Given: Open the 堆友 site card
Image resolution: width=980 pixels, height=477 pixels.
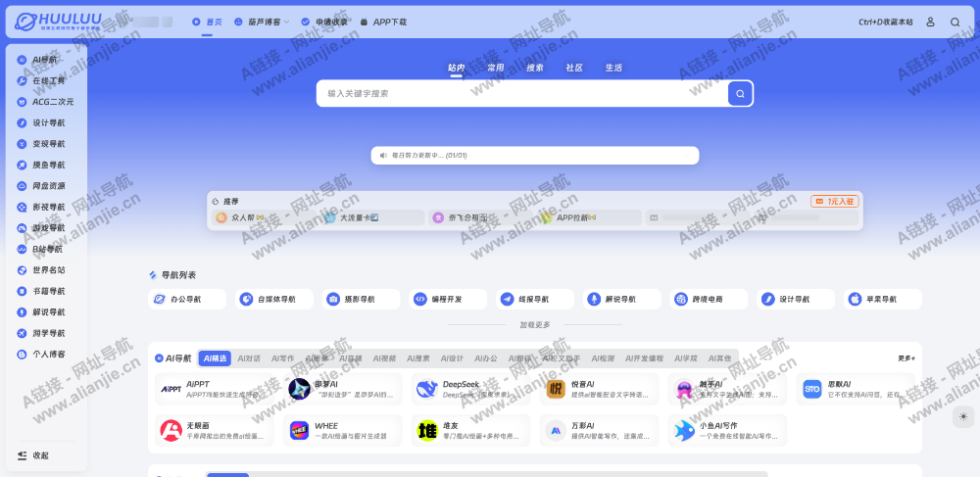Looking at the screenshot, I should point(470,430).
